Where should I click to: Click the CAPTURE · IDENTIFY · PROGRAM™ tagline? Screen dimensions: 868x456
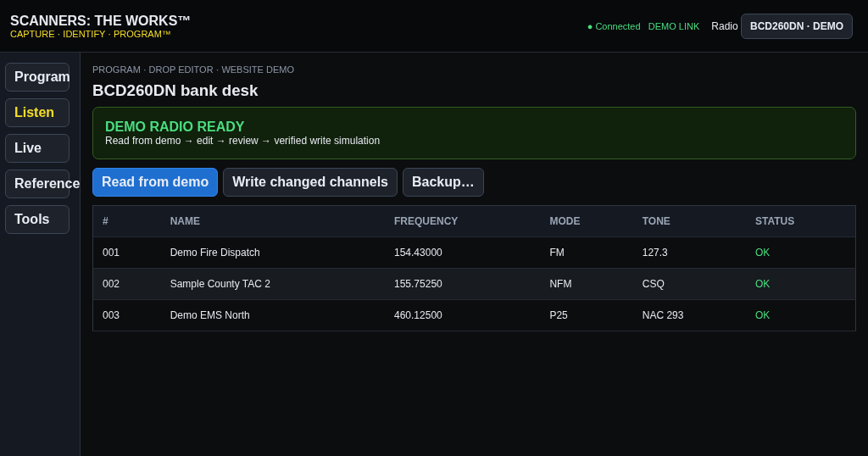pos(90,34)
